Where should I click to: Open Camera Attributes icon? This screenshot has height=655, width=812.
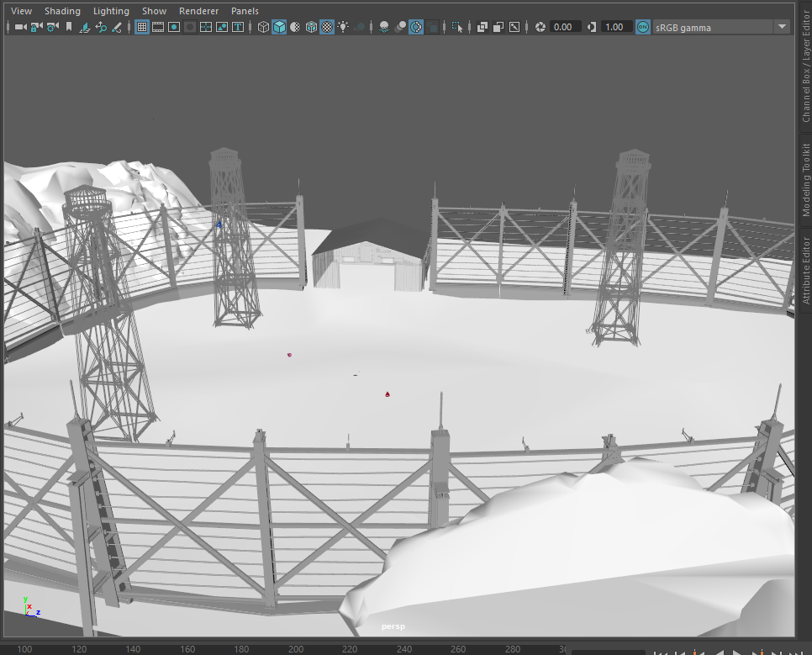(x=53, y=27)
